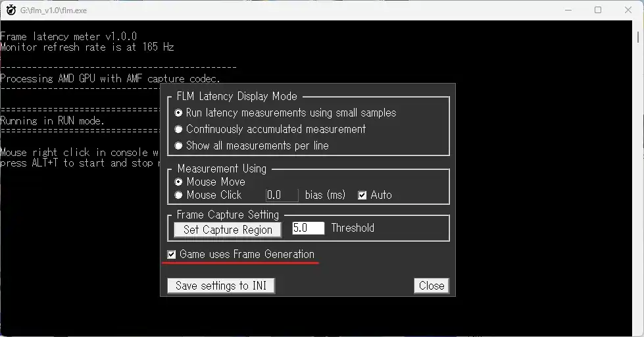Close the flm.exe window using title bar X
The image size is (644, 337).
628,11
